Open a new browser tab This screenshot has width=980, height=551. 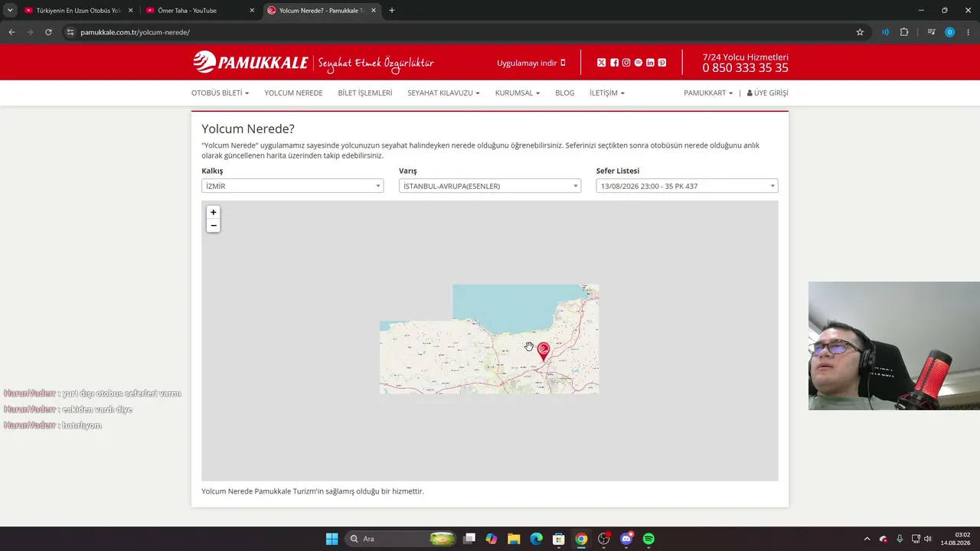click(x=392, y=11)
